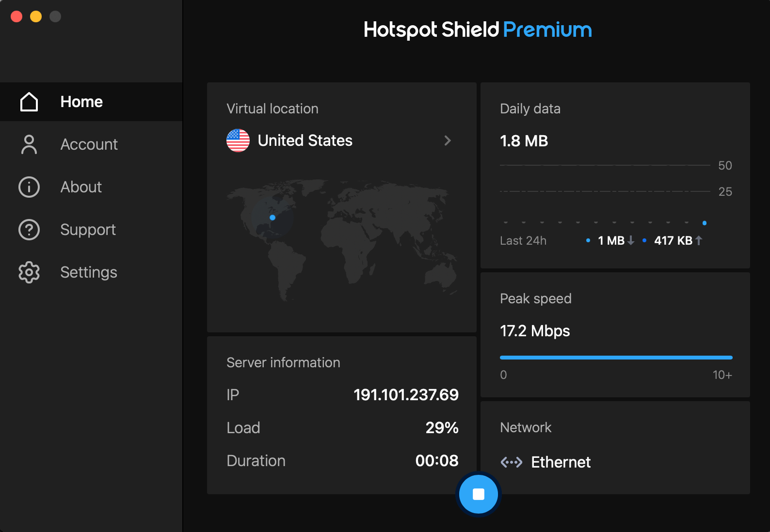Click the Peak speed heading
770x532 pixels.
tap(535, 298)
